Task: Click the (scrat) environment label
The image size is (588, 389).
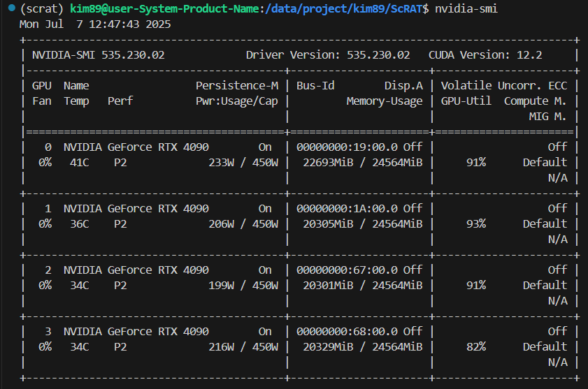Action: point(42,8)
